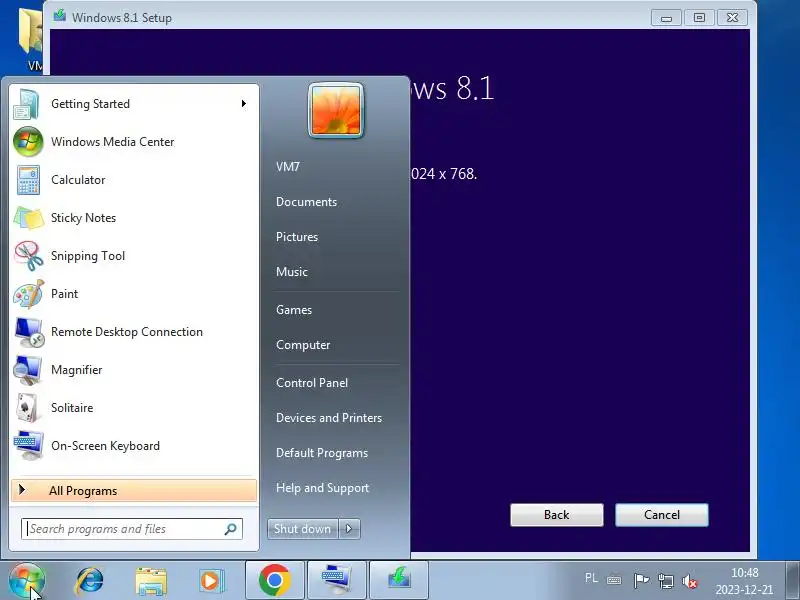Image resolution: width=800 pixels, height=600 pixels.
Task: Open Paint palette icon
Action: (x=28, y=294)
